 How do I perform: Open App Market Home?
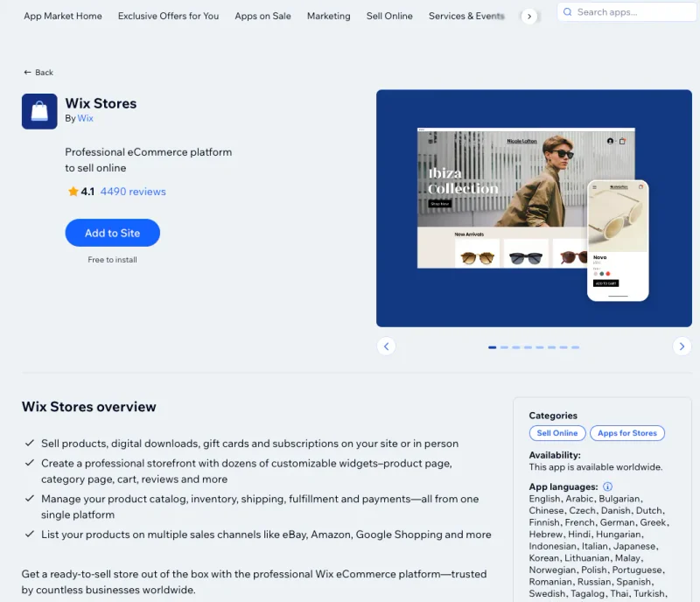click(x=63, y=16)
